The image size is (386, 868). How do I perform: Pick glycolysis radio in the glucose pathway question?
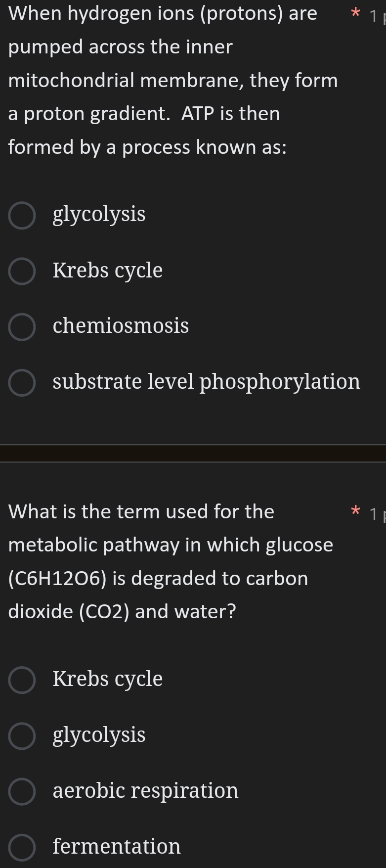coord(22,736)
